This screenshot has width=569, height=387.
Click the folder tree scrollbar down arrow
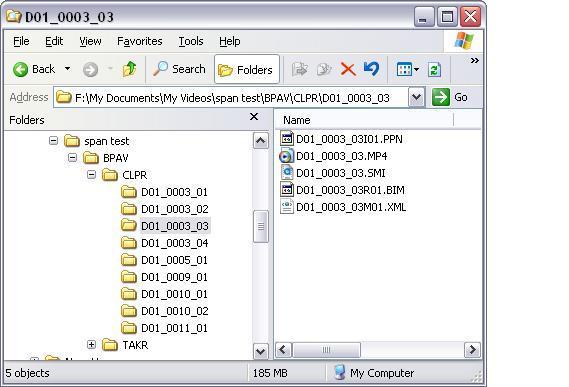click(x=261, y=351)
